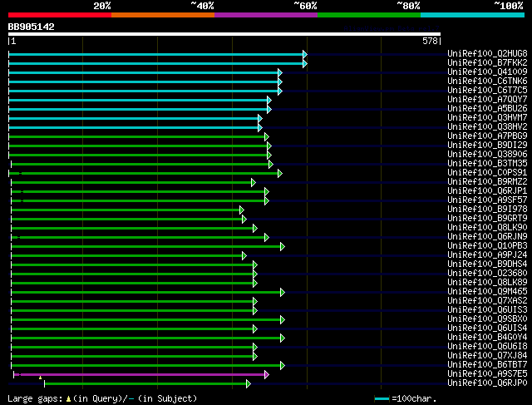
Task: Click the green arrowhead ending C0PS91 alignment
Action: pos(280,174)
